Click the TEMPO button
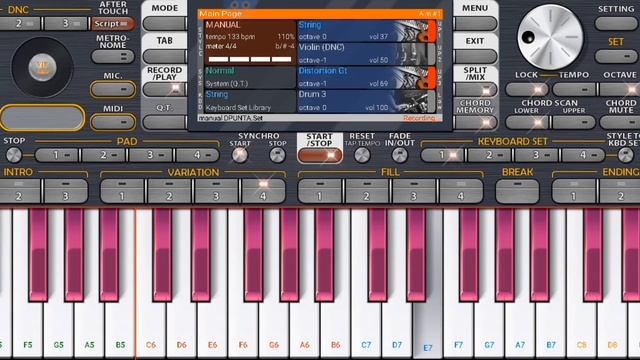 point(574,89)
